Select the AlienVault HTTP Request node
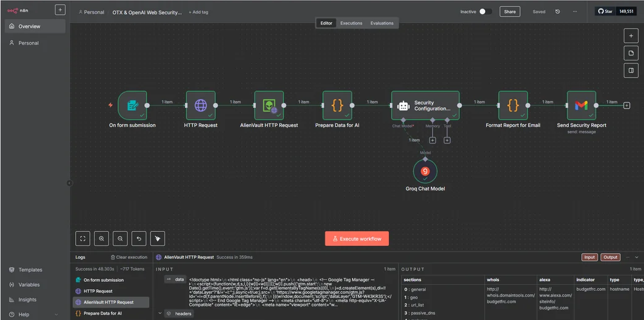 click(x=269, y=105)
